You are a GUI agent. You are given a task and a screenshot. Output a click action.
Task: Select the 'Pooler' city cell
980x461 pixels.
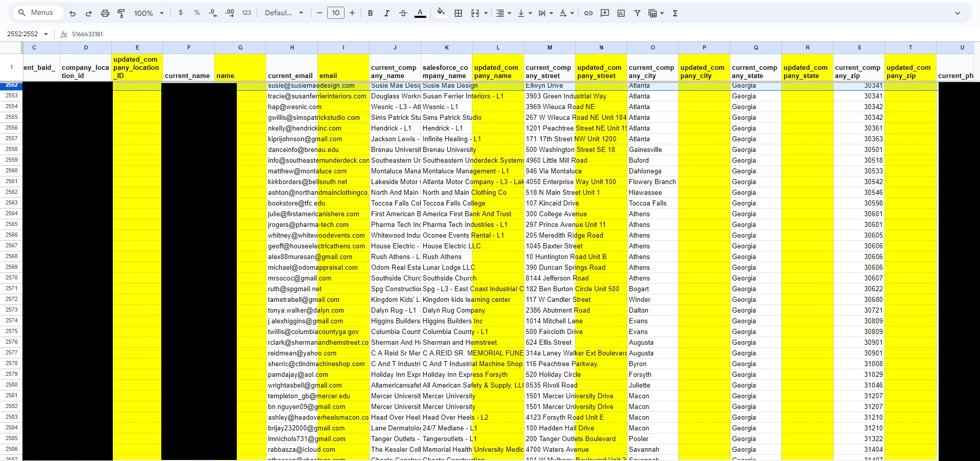(x=653, y=439)
